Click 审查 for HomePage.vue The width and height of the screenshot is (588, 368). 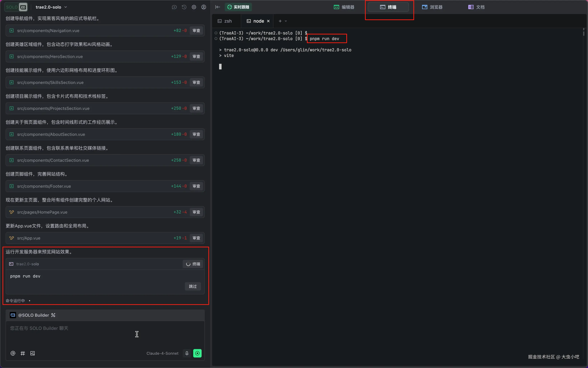point(196,212)
